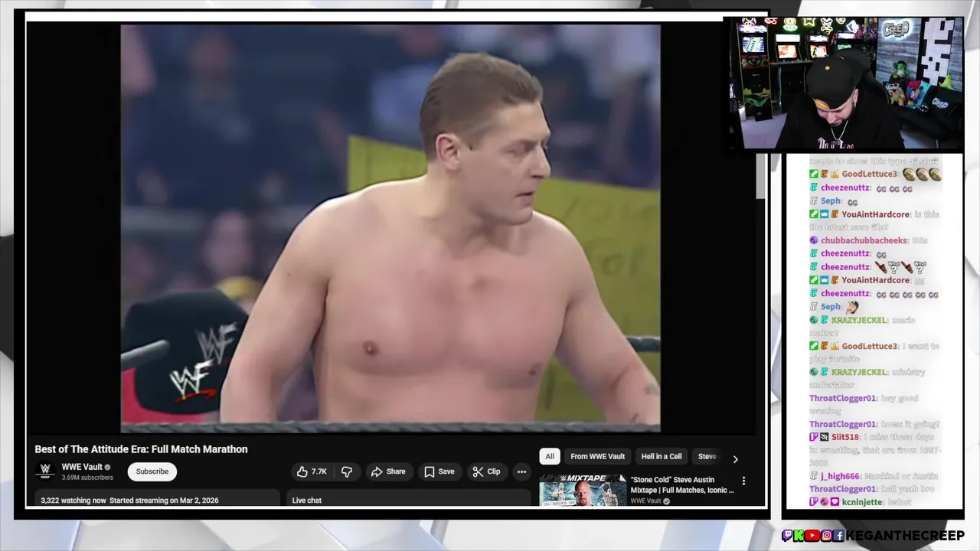Screen dimensions: 980x551
Task: Open the three-dot more actions menu
Action: 521,471
